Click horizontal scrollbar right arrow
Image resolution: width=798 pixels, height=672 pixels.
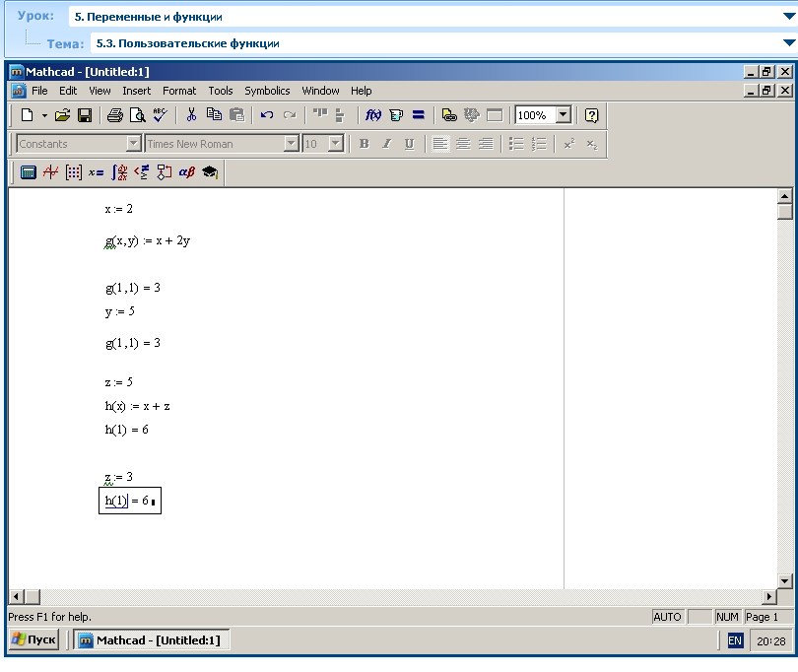click(768, 596)
